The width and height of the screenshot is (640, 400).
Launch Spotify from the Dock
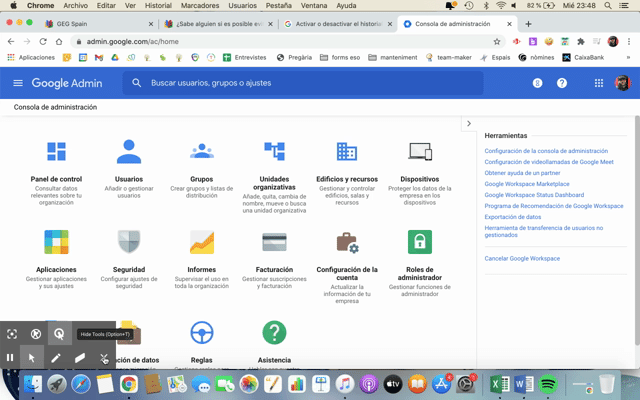[x=548, y=384]
